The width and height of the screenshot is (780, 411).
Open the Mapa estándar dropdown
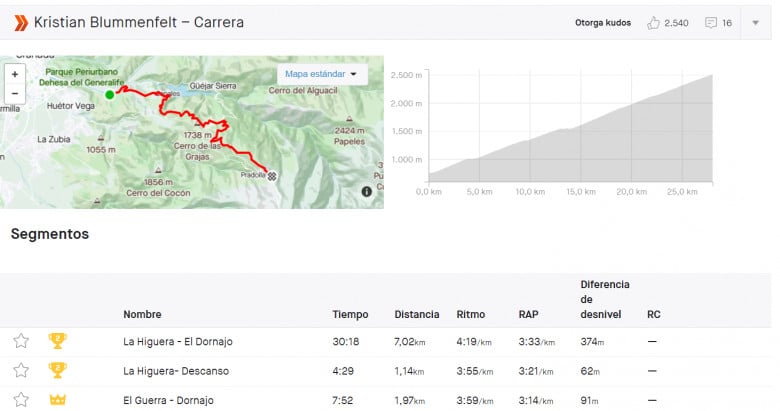[322, 74]
